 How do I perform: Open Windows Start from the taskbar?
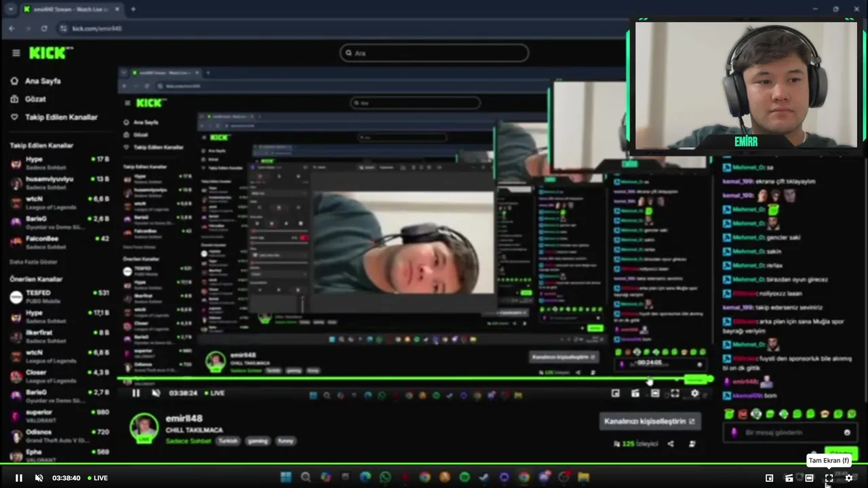pos(286,478)
